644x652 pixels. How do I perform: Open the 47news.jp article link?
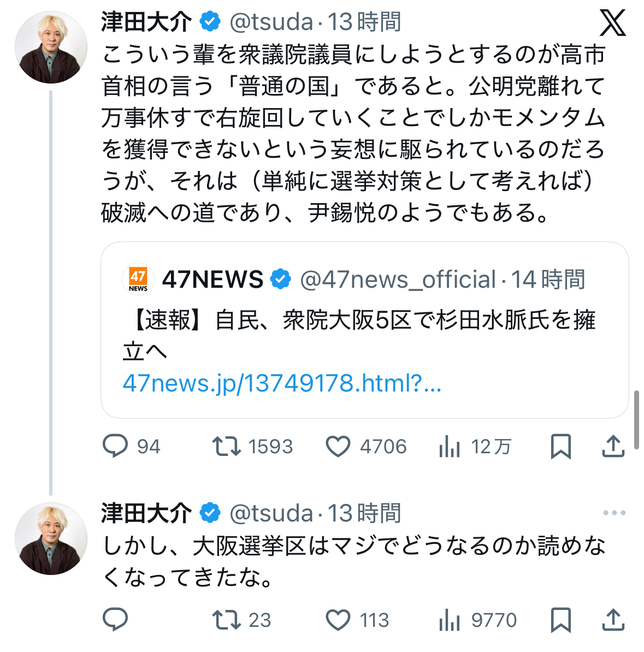281,383
